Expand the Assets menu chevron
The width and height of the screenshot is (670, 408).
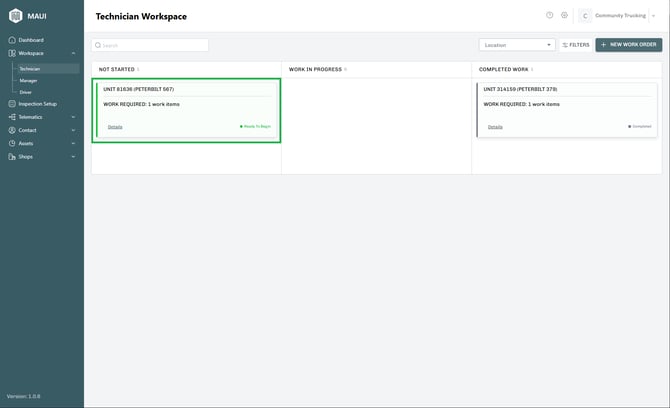73,144
